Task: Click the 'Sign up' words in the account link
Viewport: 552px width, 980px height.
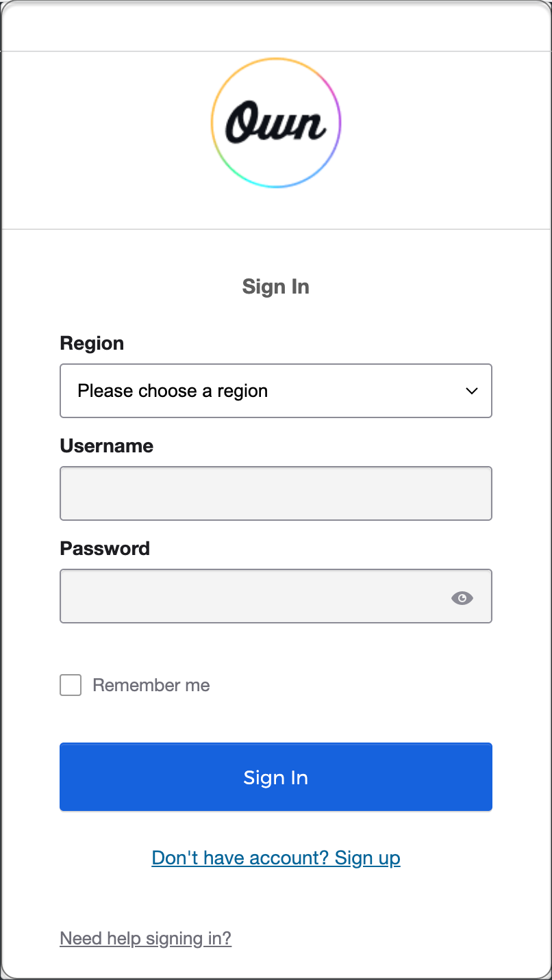Action: point(368,857)
